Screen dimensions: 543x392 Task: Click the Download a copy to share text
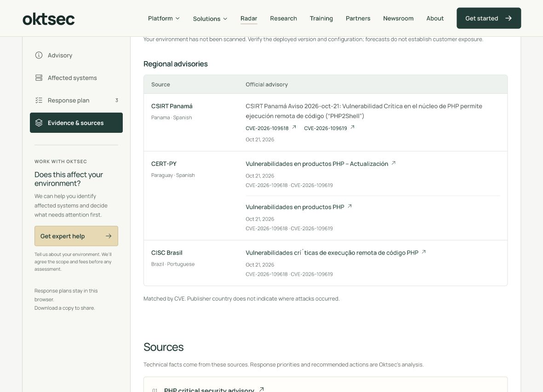(x=64, y=308)
